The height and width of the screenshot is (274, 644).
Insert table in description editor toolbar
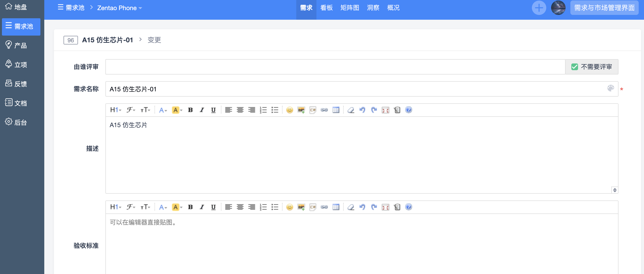coord(336,110)
